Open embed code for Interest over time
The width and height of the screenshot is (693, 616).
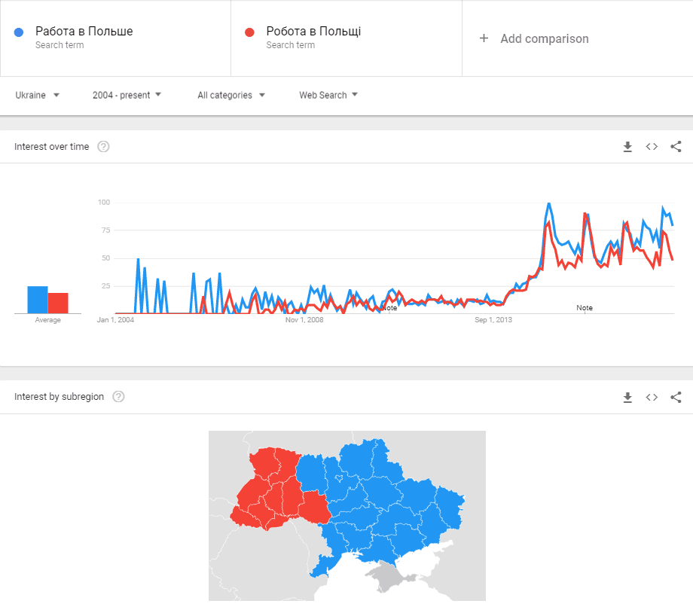pyautogui.click(x=652, y=147)
